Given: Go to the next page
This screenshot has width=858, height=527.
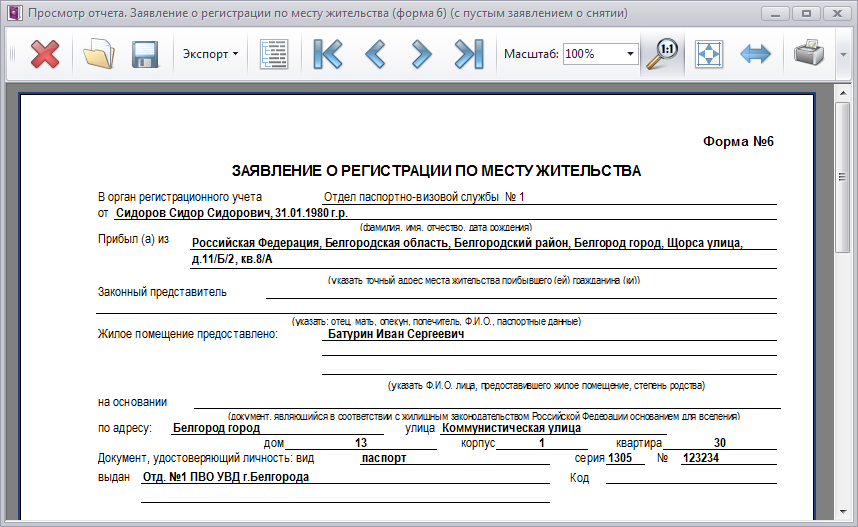Looking at the screenshot, I should point(421,54).
